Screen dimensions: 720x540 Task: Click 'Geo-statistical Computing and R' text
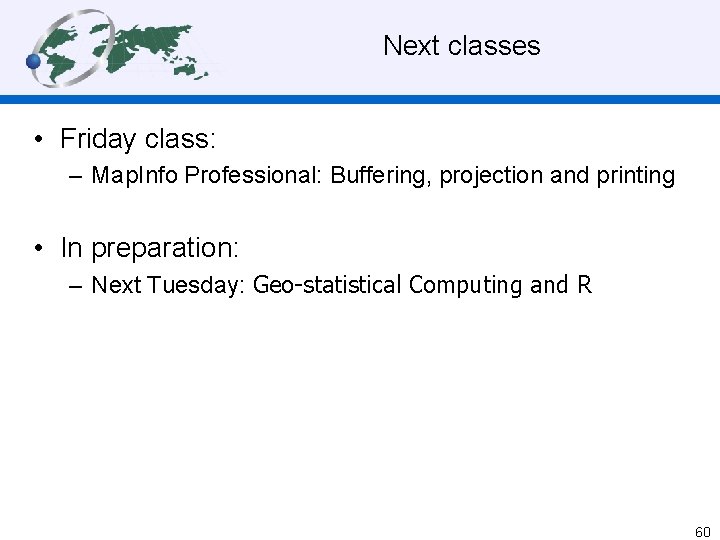pyautogui.click(x=422, y=285)
